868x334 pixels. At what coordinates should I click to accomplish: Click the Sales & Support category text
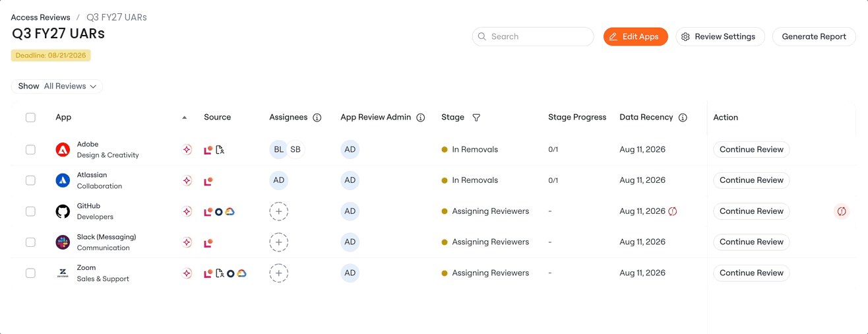[x=103, y=279]
